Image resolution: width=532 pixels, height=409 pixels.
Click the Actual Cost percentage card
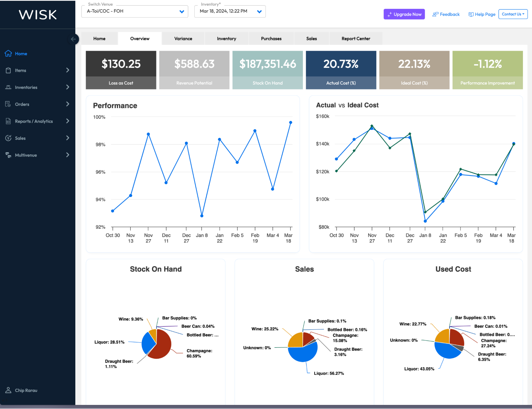(341, 70)
